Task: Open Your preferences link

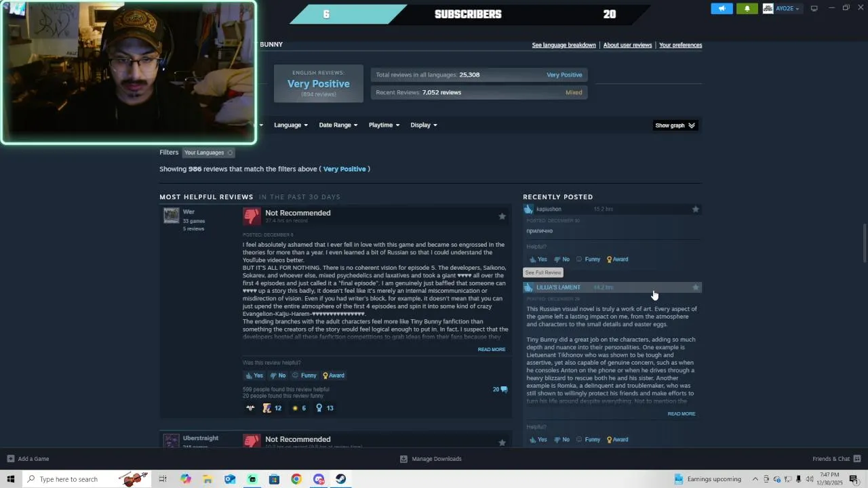Action: click(680, 45)
